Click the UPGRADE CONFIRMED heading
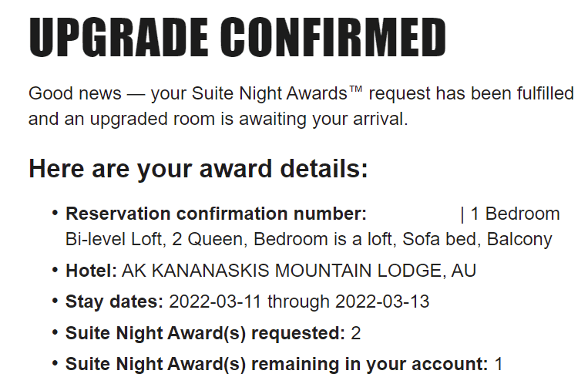Screen dimensions: 588x384 click(237, 37)
